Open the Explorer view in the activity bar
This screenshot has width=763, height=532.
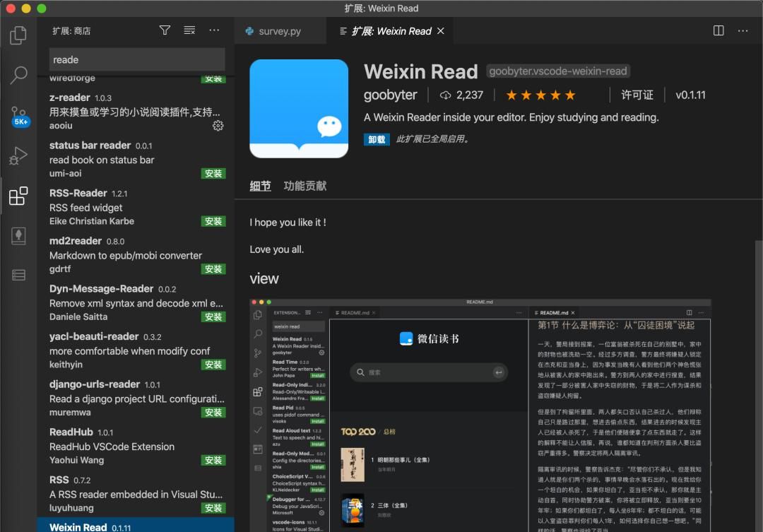point(18,34)
